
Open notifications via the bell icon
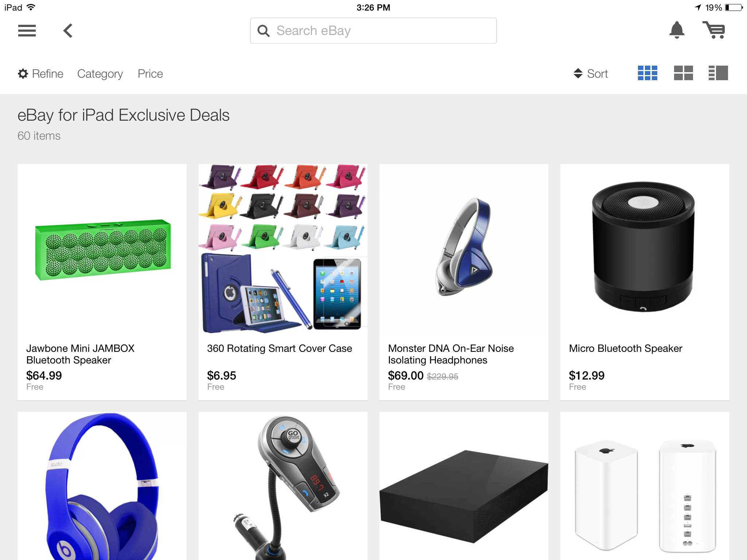677,30
